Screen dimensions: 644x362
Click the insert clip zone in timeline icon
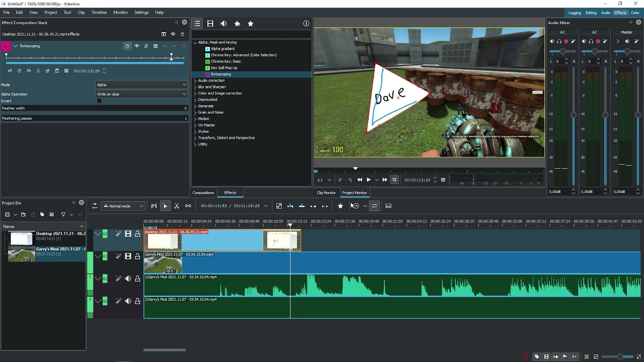click(290, 206)
